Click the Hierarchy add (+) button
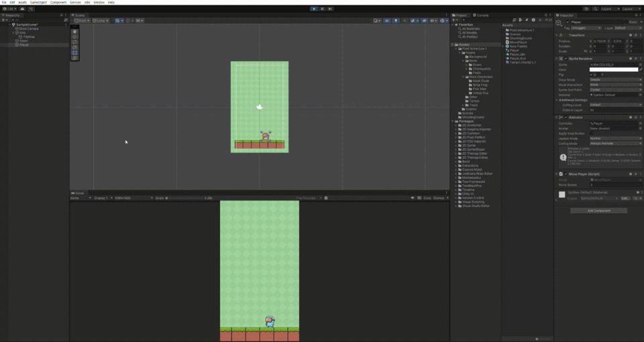The image size is (644, 342). pos(4,19)
